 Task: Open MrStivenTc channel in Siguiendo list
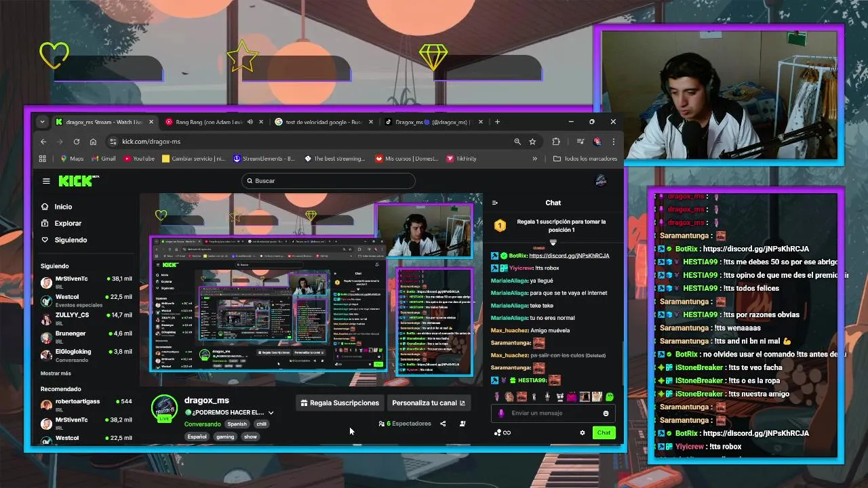coord(86,282)
